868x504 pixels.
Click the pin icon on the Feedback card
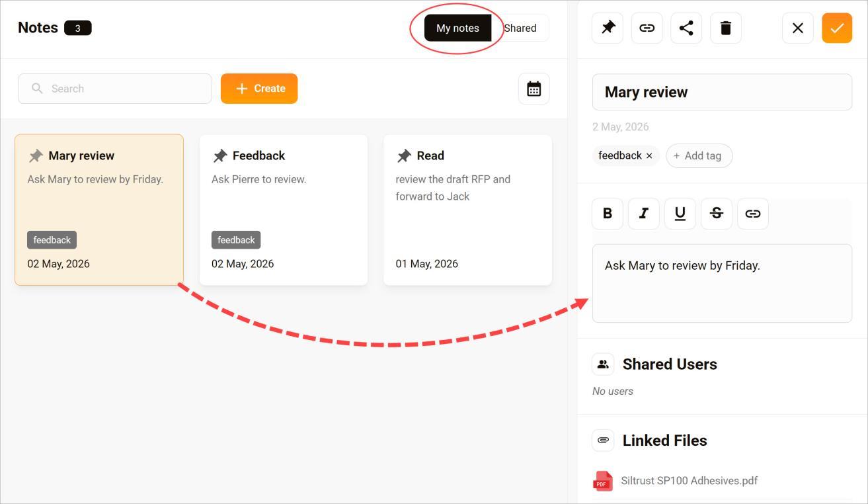pos(220,155)
